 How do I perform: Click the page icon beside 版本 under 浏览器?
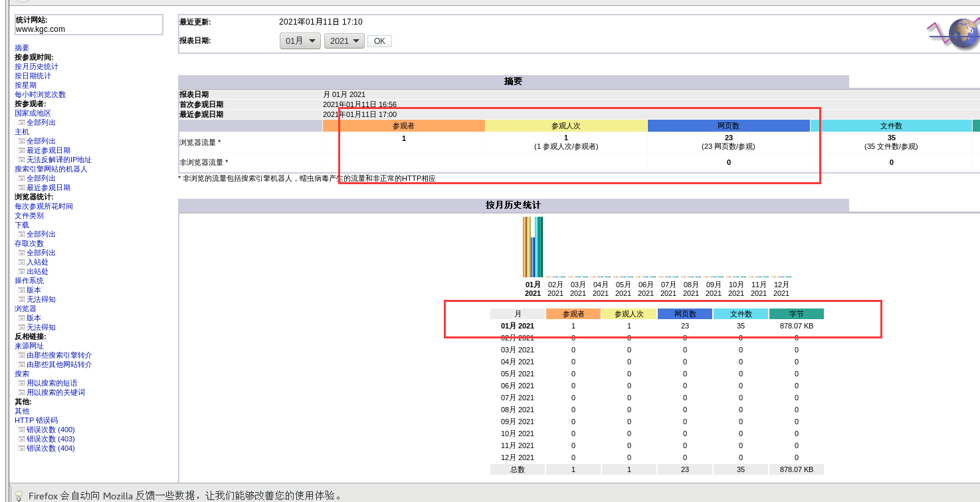(23, 317)
